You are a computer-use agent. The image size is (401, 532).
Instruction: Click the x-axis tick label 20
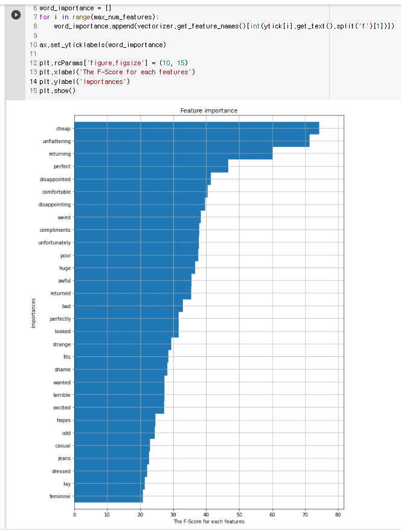[x=140, y=514]
